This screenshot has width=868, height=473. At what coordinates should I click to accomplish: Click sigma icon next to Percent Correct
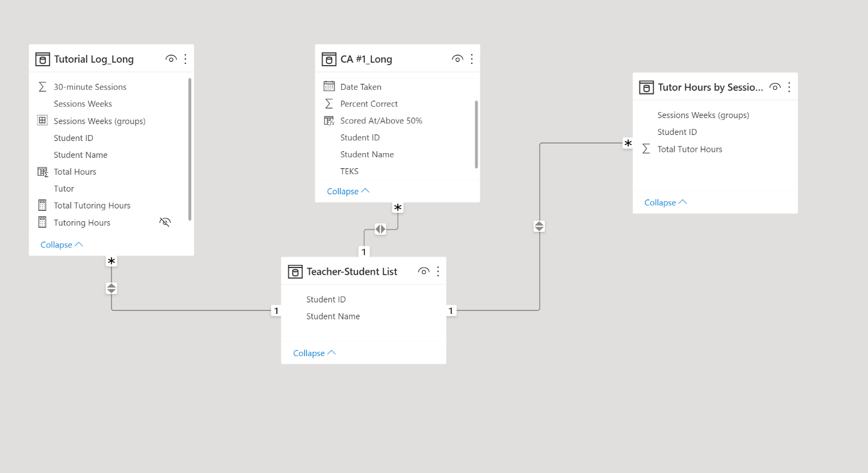click(x=329, y=104)
